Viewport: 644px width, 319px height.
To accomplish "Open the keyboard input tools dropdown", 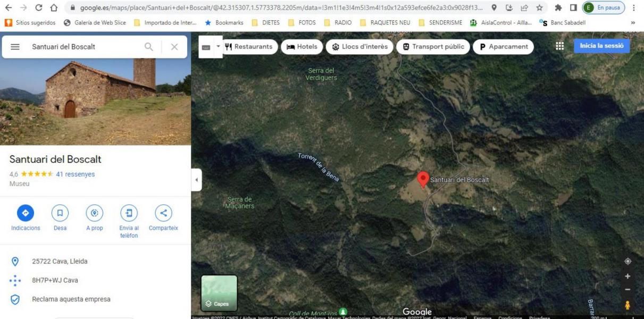I will (x=217, y=47).
